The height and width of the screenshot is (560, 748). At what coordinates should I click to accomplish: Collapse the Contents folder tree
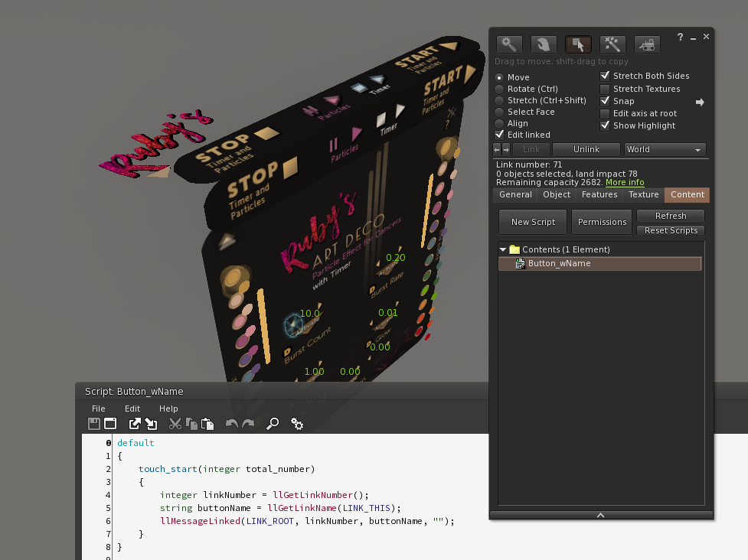[x=503, y=249]
